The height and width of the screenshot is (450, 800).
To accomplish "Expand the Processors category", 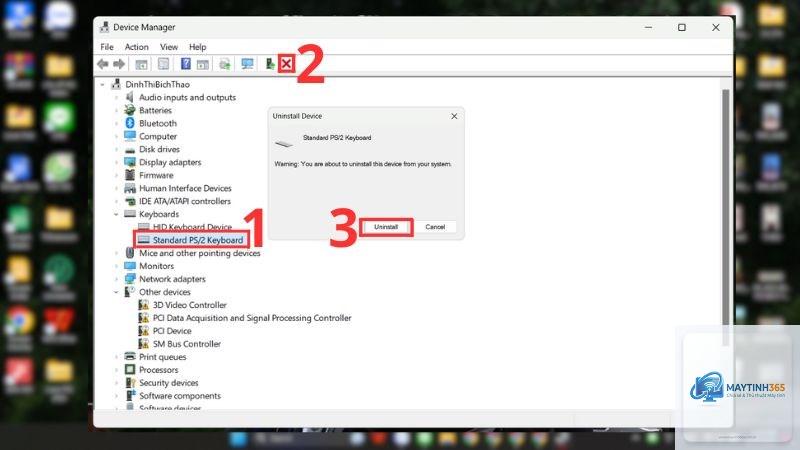I will click(116, 369).
